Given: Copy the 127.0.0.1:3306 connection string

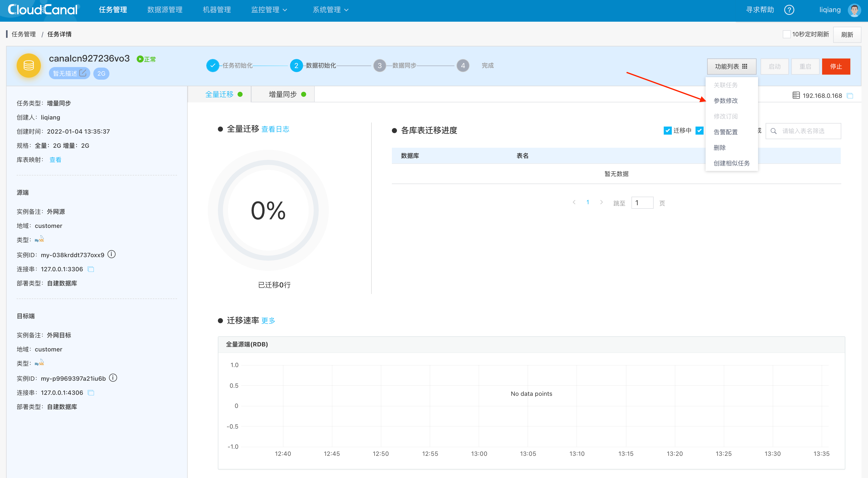Looking at the screenshot, I should point(91,269).
